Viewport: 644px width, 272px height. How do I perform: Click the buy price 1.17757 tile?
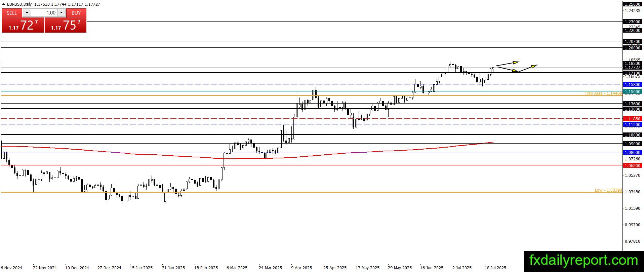click(66, 25)
